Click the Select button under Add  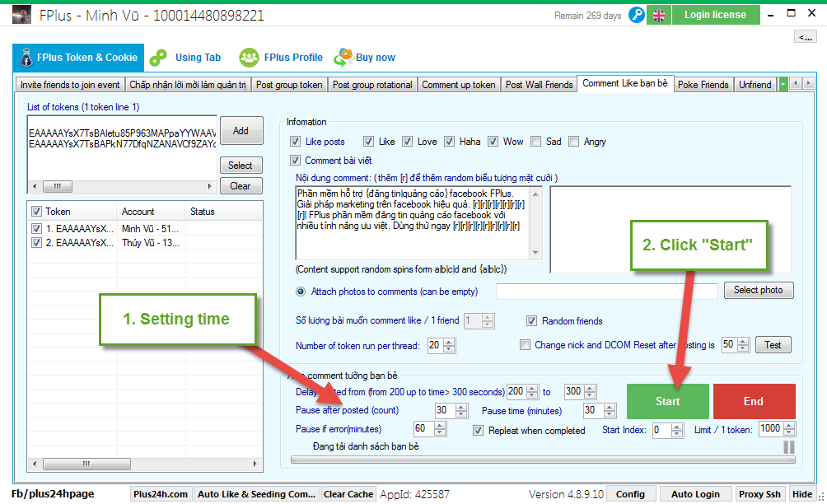click(x=241, y=165)
